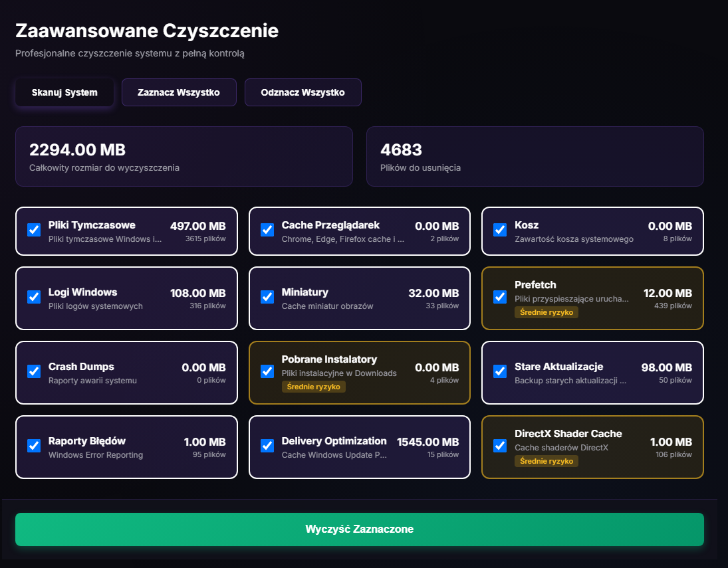Uncheck the Raporty Błędów checkbox
The height and width of the screenshot is (568, 728).
(34, 446)
